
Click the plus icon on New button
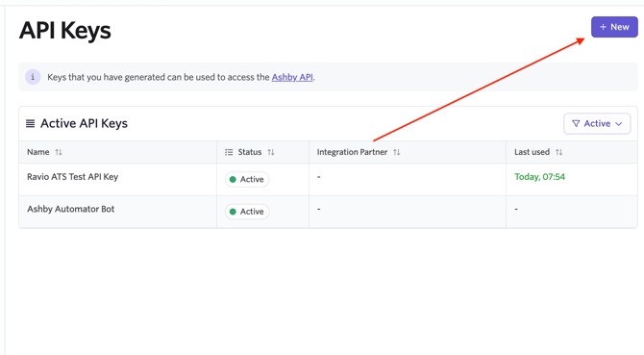click(x=603, y=27)
